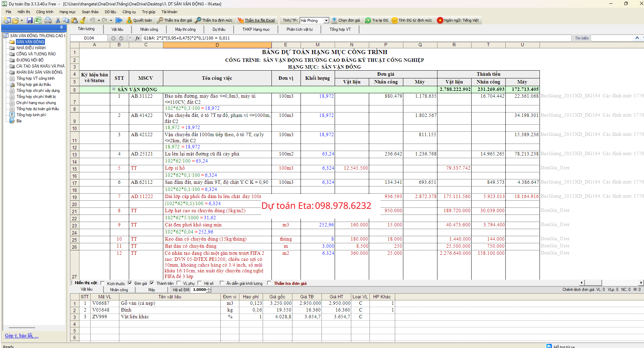Toggle the Ẩn diễn giải khối lượng checkbox
Screen dimensions: 644x348
click(222, 283)
